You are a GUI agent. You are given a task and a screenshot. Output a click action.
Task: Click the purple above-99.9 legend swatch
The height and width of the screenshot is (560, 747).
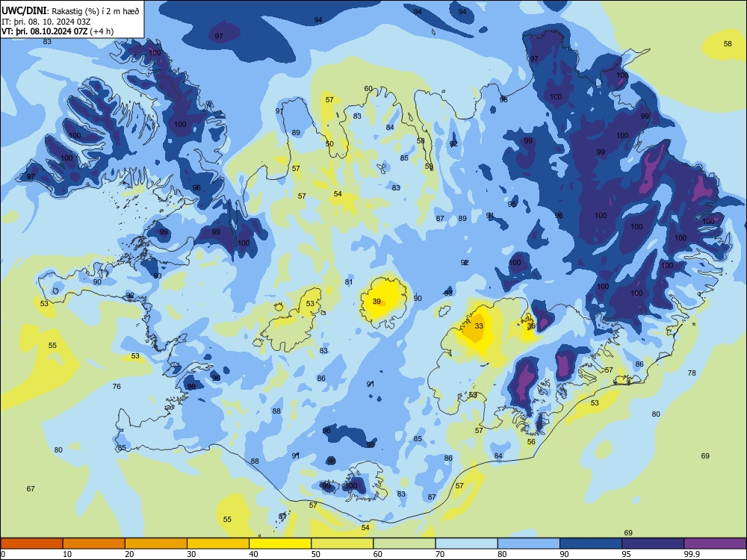(715, 544)
